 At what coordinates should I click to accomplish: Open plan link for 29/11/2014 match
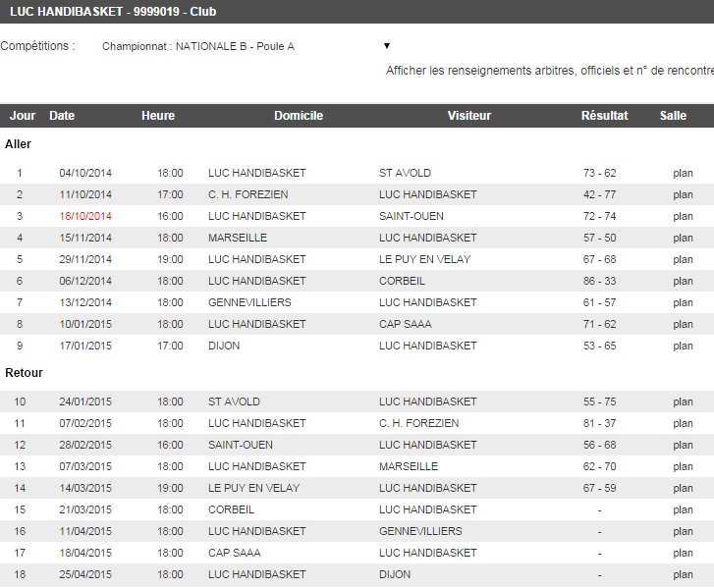click(x=683, y=259)
